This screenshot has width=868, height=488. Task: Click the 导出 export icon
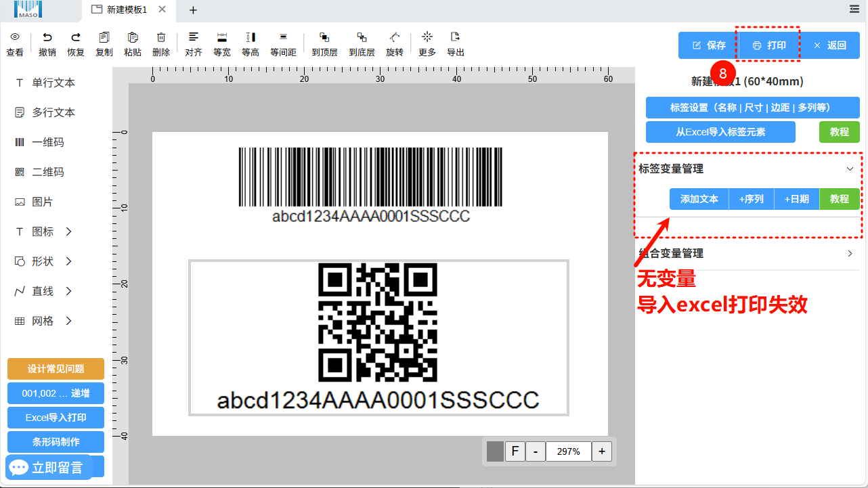pos(456,37)
